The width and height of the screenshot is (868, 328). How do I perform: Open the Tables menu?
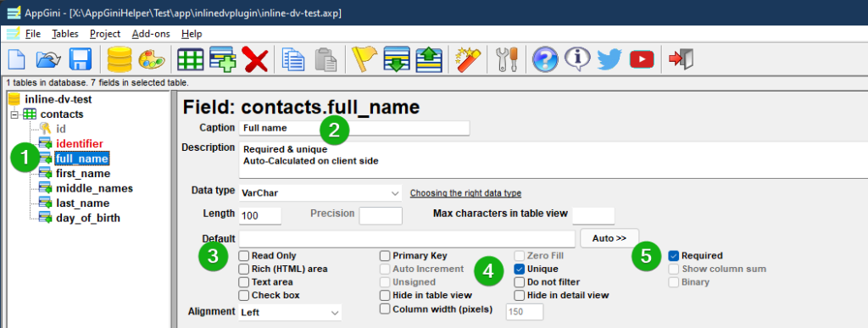click(x=65, y=34)
